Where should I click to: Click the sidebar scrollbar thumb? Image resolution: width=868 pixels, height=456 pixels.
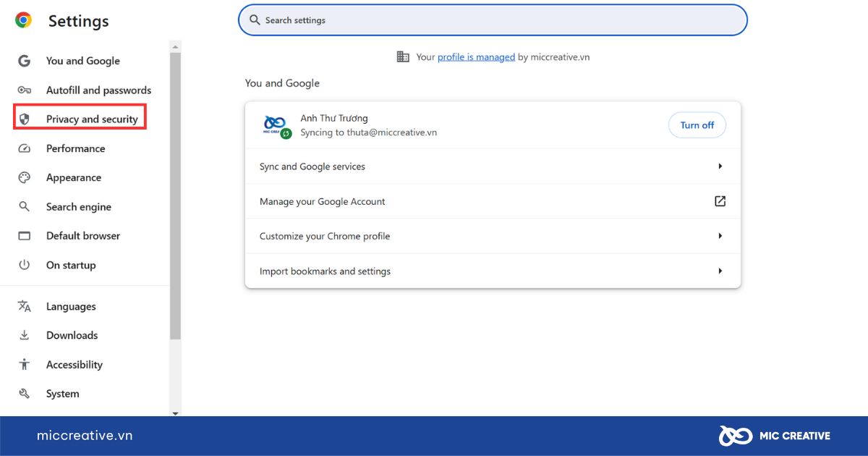[175, 195]
